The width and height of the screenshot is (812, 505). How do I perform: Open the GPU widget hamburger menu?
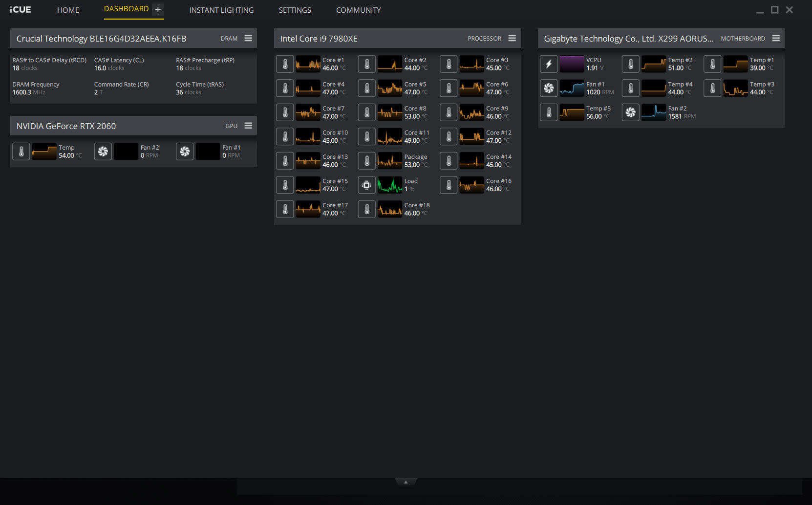click(248, 126)
